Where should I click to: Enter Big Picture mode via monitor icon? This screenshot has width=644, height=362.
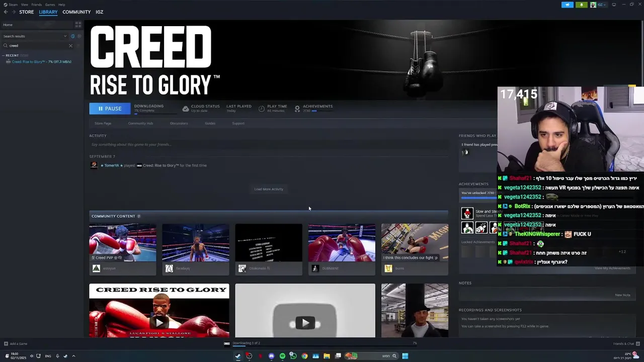[x=614, y=5]
